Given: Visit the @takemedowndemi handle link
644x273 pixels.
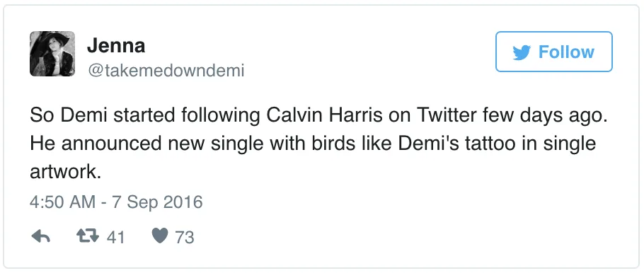Looking at the screenshot, I should click(166, 71).
